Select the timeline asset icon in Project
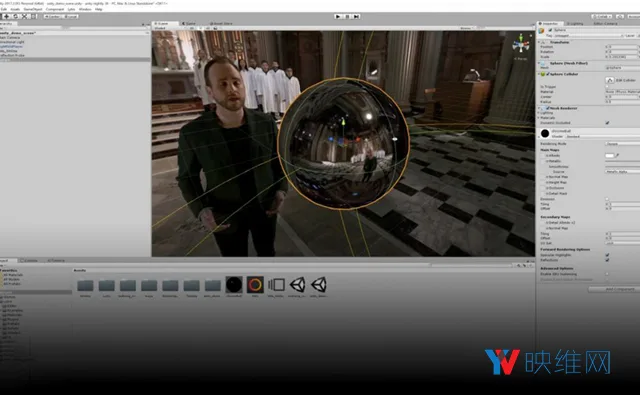The height and width of the screenshot is (395, 640). (x=276, y=285)
